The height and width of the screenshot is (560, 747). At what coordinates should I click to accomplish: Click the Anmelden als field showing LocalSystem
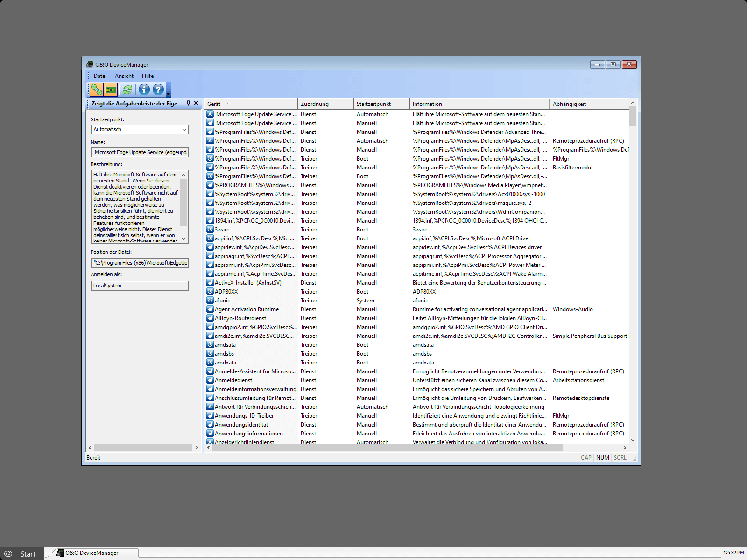point(140,286)
